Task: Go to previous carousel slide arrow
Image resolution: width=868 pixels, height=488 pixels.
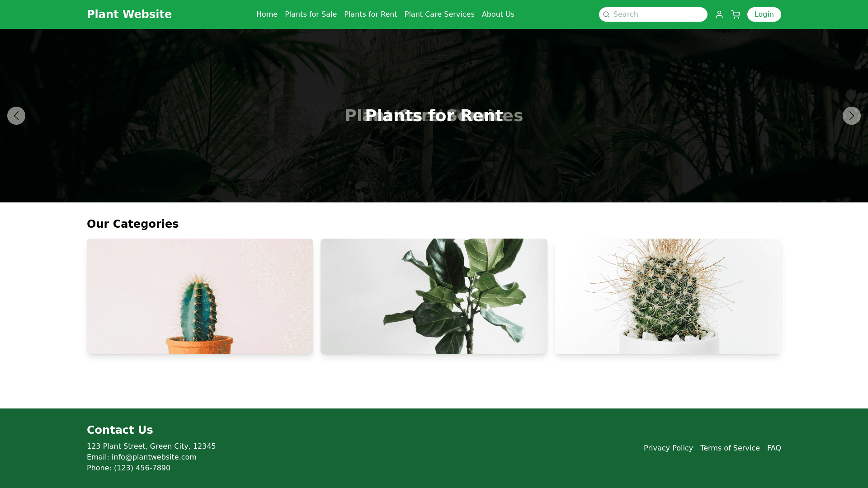Action: pos(16,116)
